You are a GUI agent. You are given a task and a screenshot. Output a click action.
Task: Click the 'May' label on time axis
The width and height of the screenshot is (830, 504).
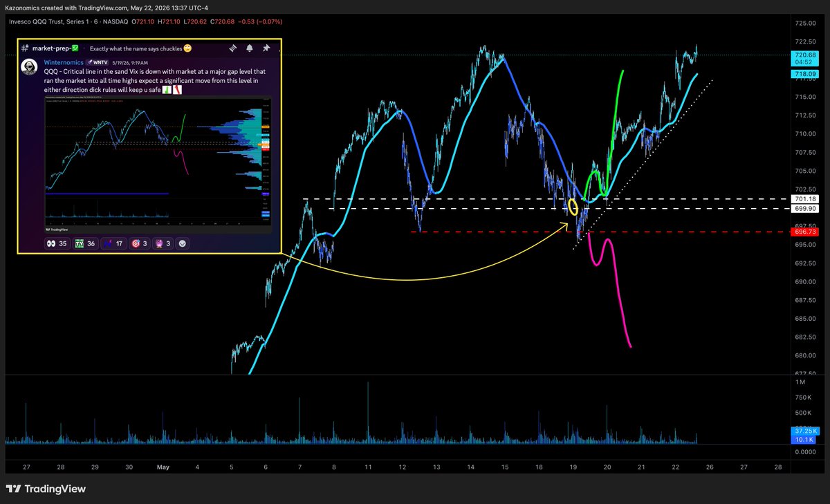point(163,467)
